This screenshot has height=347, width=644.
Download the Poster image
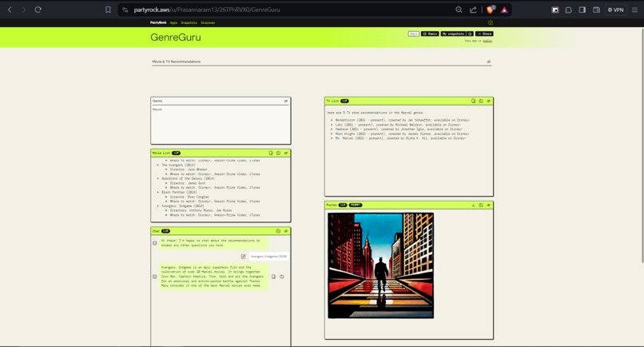pos(473,205)
